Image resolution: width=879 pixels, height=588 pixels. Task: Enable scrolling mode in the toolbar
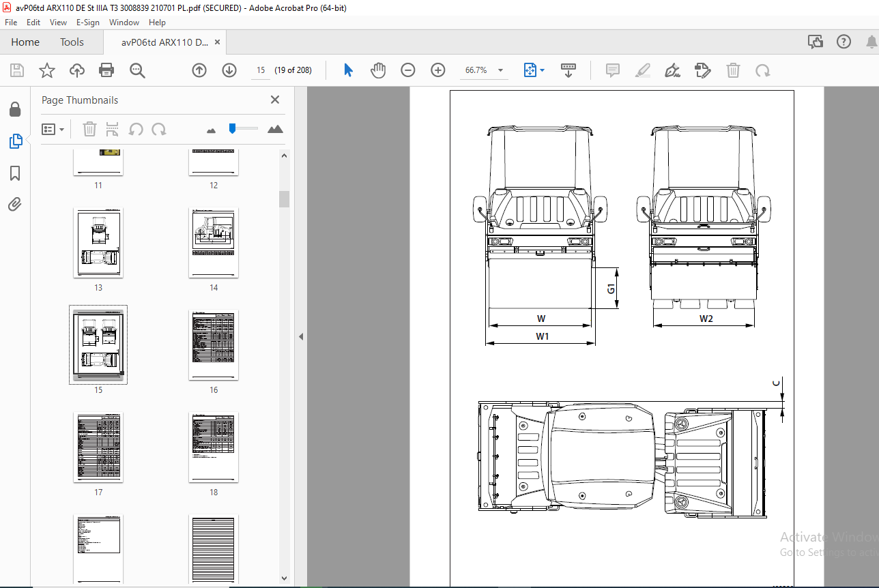pos(568,70)
